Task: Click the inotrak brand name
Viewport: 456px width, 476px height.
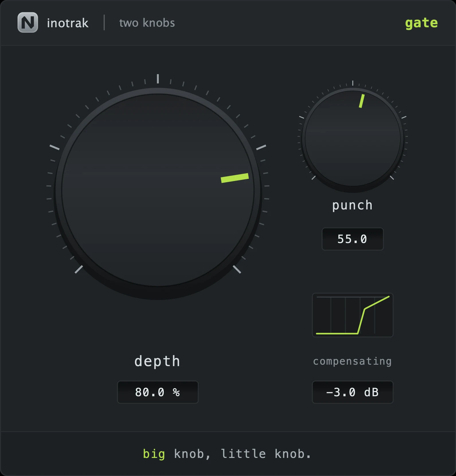Action: pyautogui.click(x=68, y=23)
